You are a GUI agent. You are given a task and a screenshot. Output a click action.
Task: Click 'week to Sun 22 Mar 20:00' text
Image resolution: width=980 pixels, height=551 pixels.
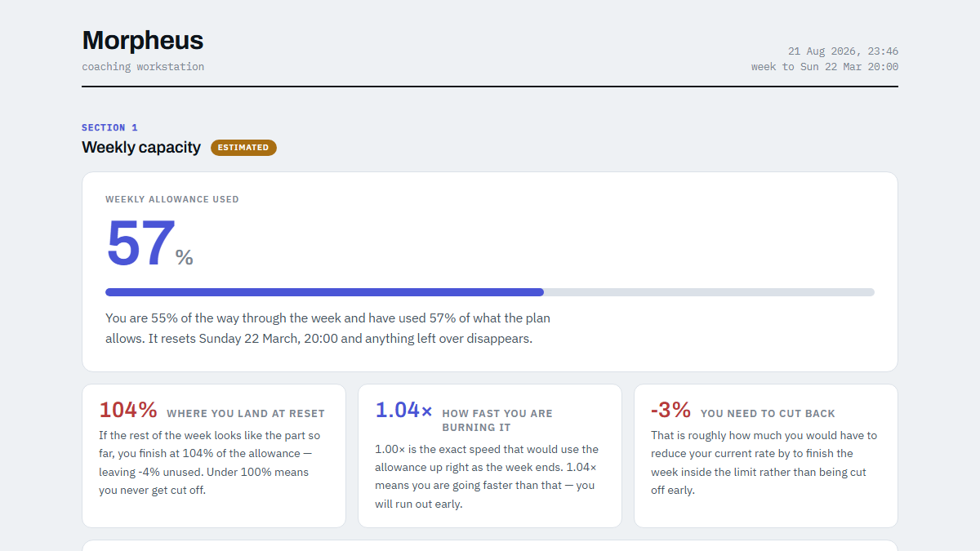825,67
